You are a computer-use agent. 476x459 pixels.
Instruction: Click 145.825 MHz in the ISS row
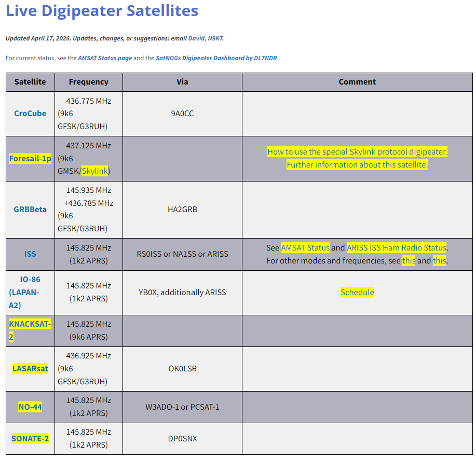click(89, 247)
